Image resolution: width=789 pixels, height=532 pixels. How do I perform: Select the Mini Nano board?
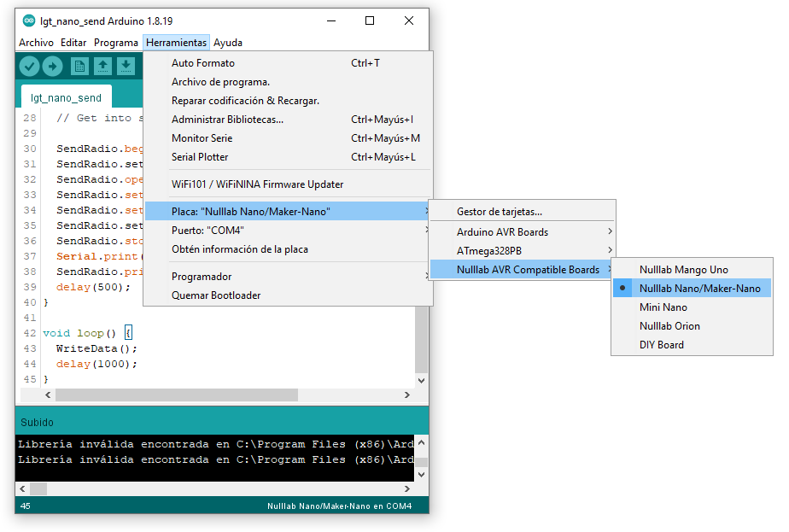coord(692,307)
